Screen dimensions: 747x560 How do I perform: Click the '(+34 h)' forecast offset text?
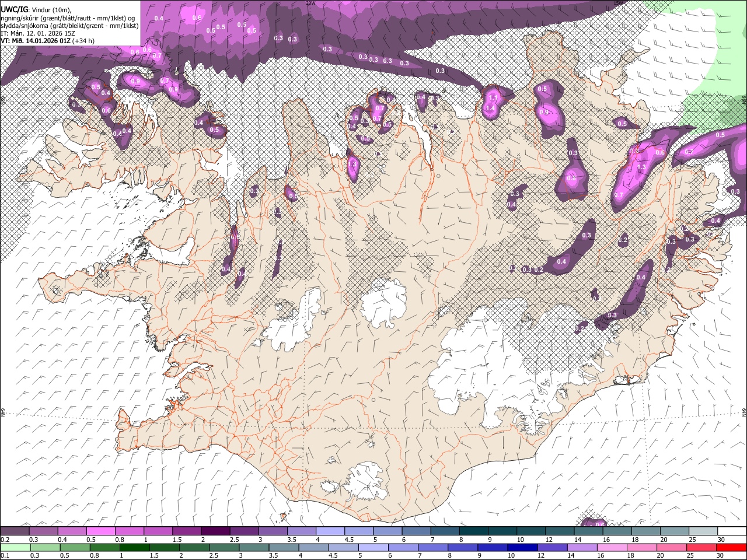click(x=83, y=41)
